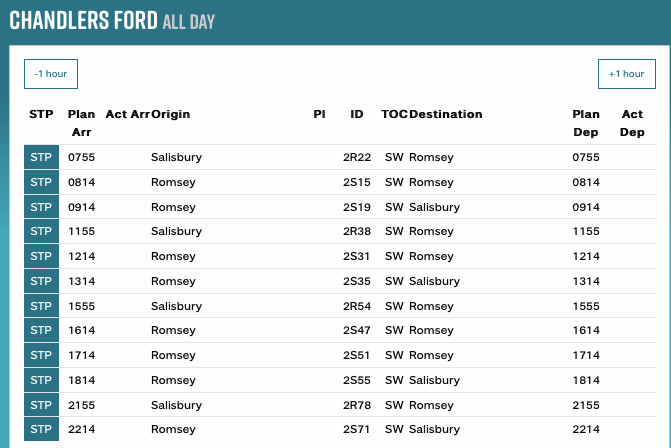671x448 pixels.
Task: Open train ID 2R38
Action: click(357, 232)
